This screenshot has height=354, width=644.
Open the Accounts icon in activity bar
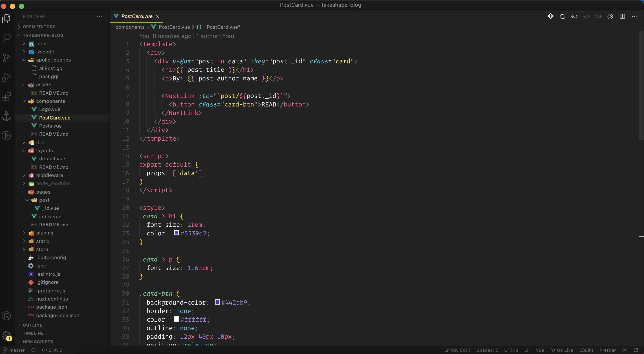click(6, 316)
